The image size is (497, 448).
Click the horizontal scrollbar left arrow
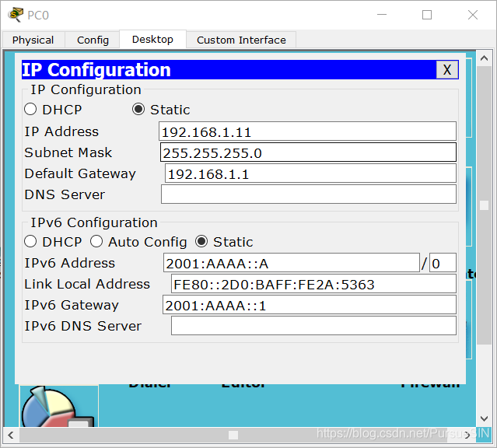click(x=11, y=435)
